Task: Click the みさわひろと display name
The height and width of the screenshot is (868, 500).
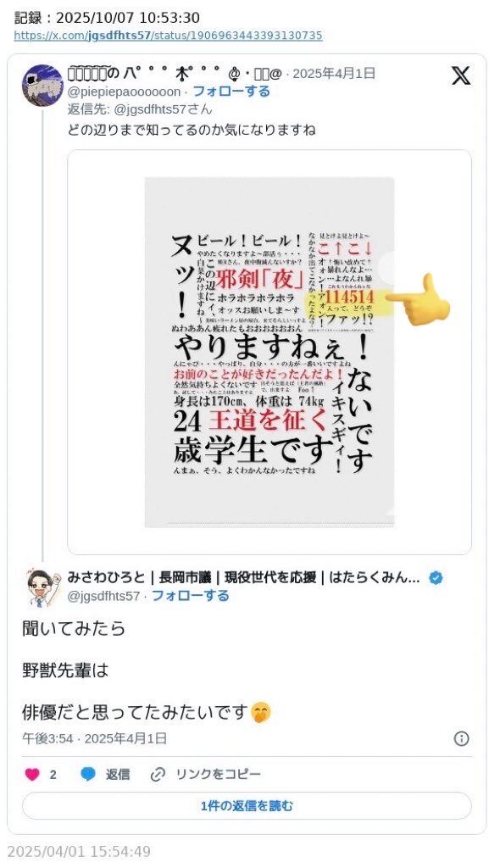Action: tap(106, 578)
